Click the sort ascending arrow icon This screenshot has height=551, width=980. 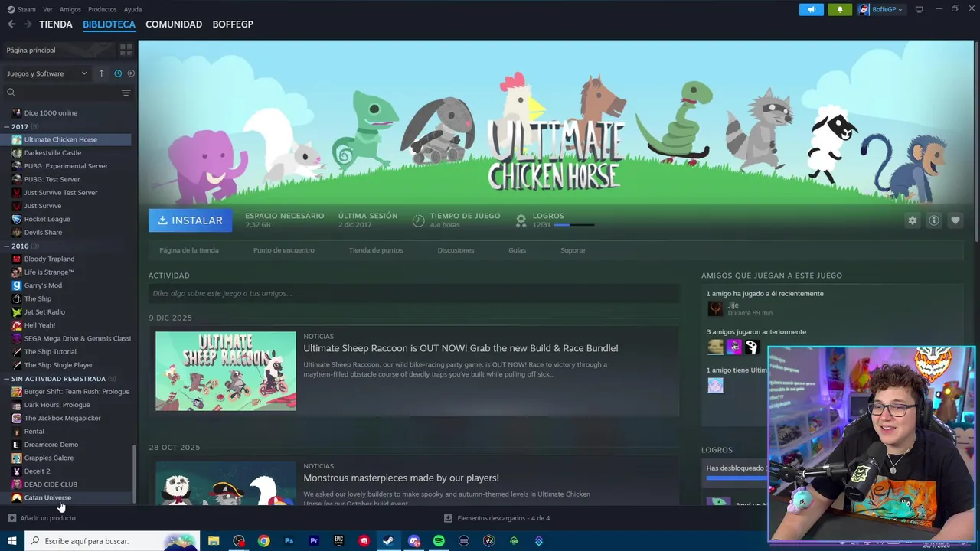coord(101,73)
